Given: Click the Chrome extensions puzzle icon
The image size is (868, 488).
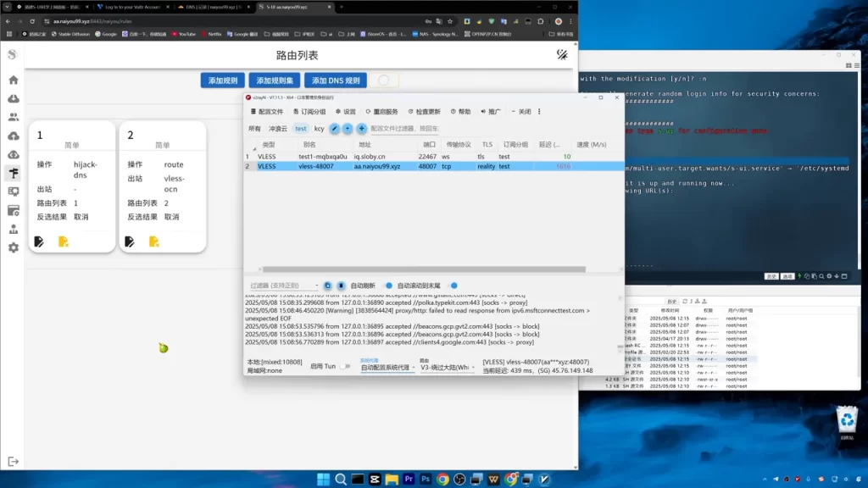Looking at the screenshot, I should tap(541, 21).
